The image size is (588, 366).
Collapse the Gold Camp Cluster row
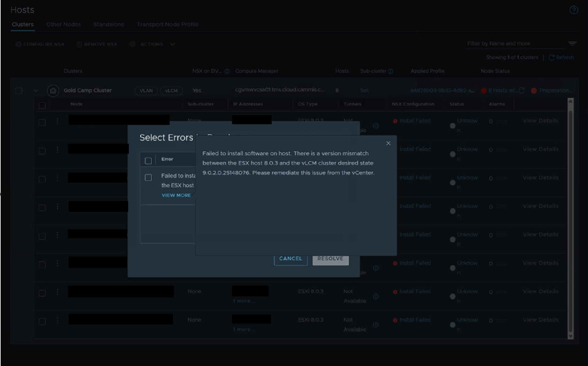coord(36,90)
